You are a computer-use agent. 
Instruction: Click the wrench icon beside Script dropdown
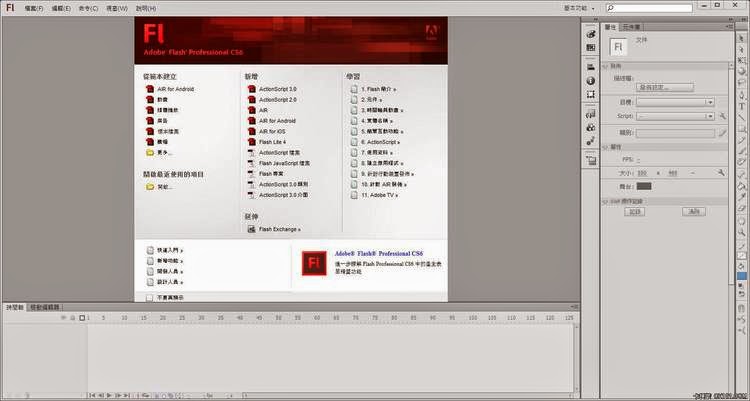point(722,116)
